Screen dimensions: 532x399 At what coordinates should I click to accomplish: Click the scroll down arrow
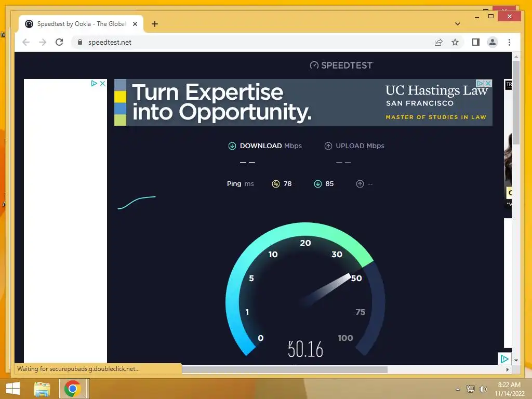(516, 361)
